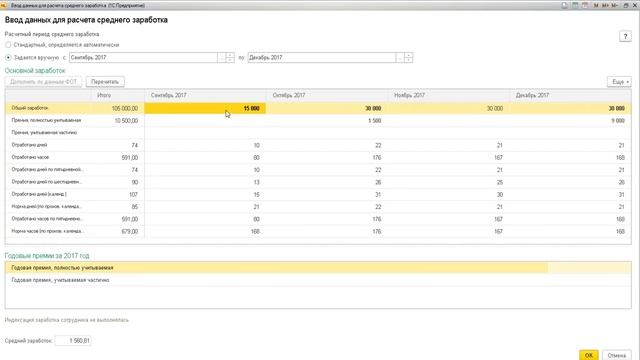Select the standard automatic period radio button

point(8,44)
